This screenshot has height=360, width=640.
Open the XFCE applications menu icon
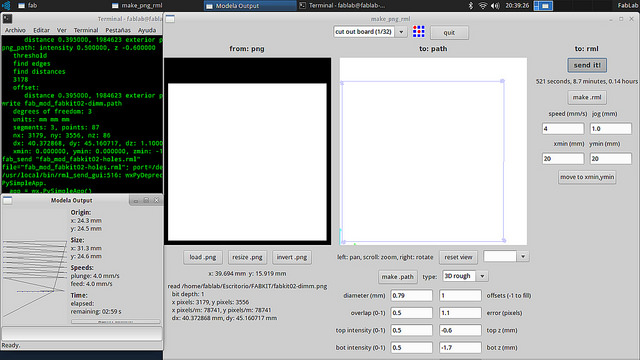pyautogui.click(x=6, y=5)
